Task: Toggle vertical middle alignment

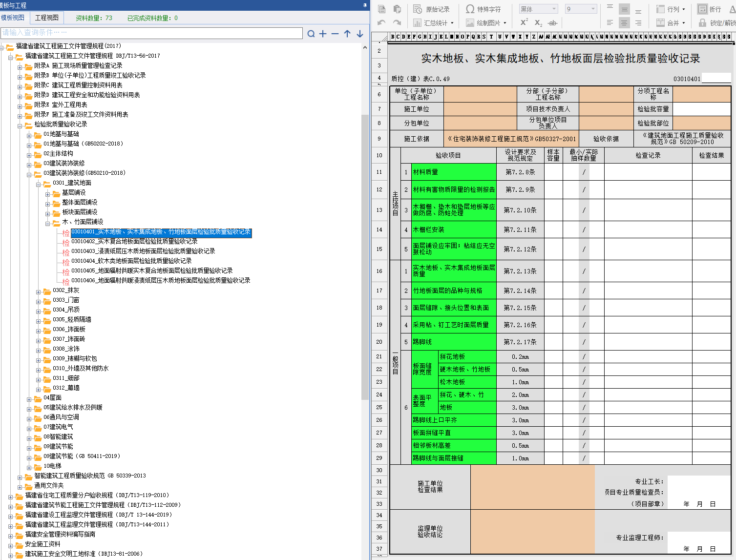Action: [x=624, y=9]
